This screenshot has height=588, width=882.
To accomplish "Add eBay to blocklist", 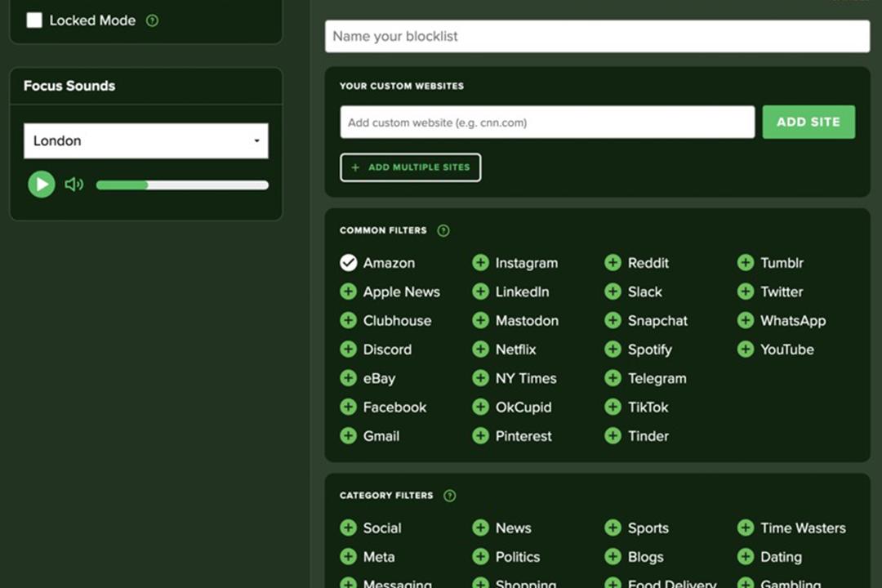I will [x=348, y=378].
